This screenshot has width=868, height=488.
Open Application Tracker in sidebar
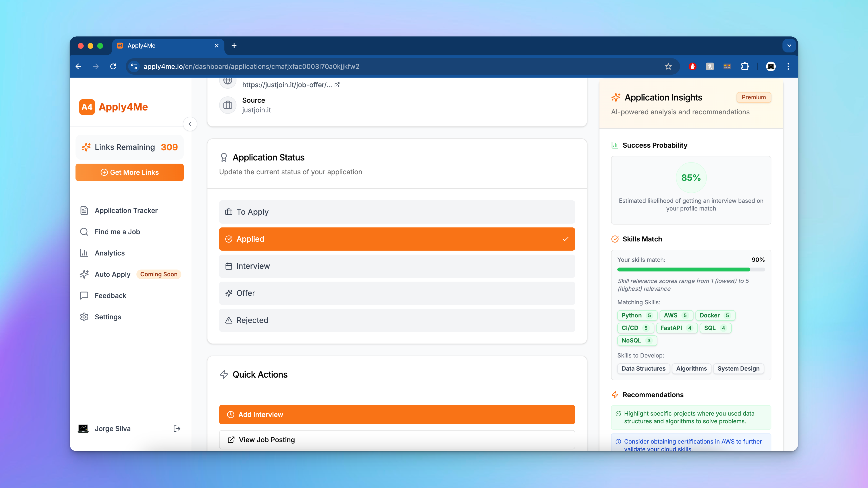click(126, 210)
